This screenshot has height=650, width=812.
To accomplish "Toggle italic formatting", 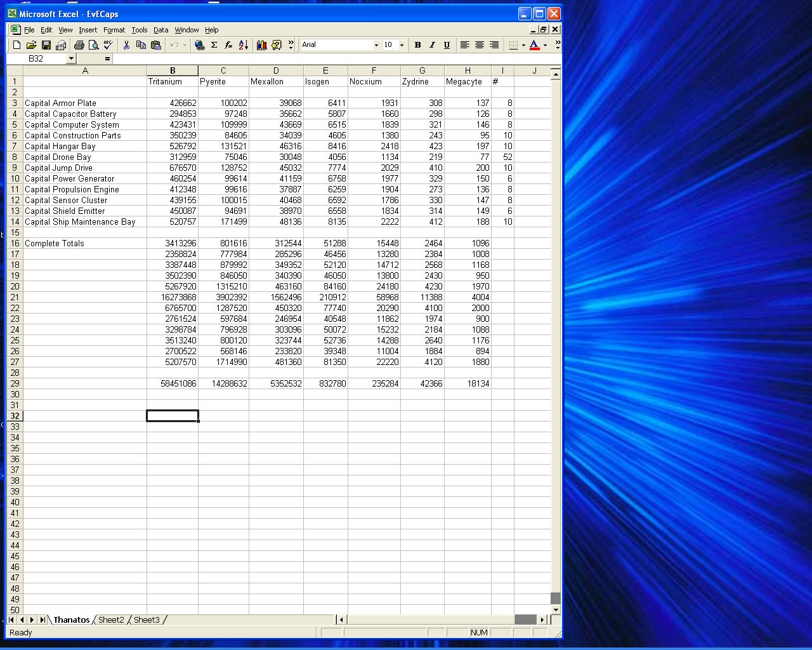I will tap(432, 45).
